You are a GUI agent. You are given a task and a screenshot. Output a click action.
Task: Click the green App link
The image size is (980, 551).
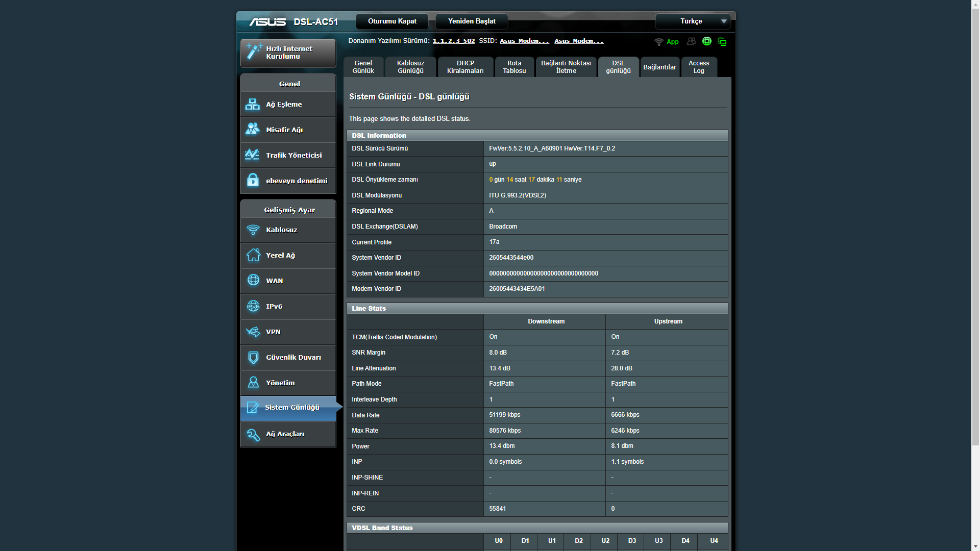pyautogui.click(x=673, y=42)
